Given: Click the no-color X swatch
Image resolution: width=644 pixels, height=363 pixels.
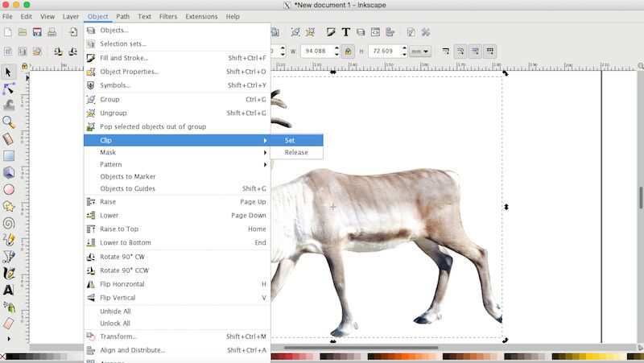Looking at the screenshot, I should tap(3, 357).
